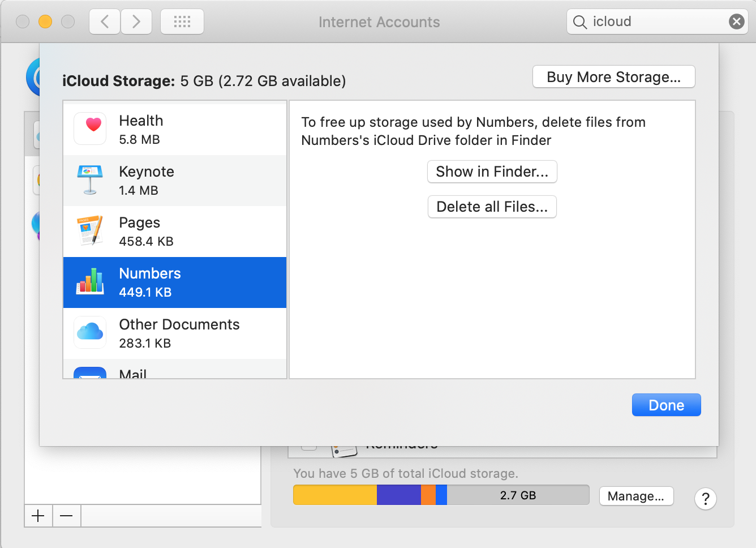Click Show in Finder button
Image resolution: width=756 pixels, height=548 pixels.
(x=492, y=172)
